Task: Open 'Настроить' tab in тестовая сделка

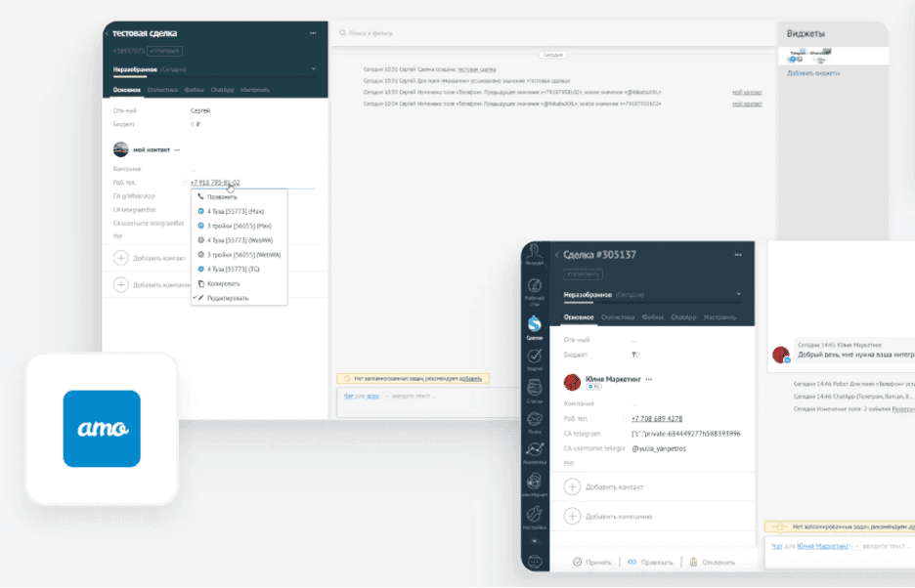Action: (x=255, y=90)
